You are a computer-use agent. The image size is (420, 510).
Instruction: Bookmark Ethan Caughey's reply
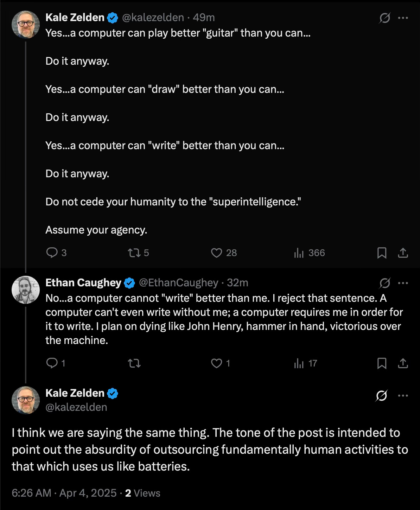382,363
